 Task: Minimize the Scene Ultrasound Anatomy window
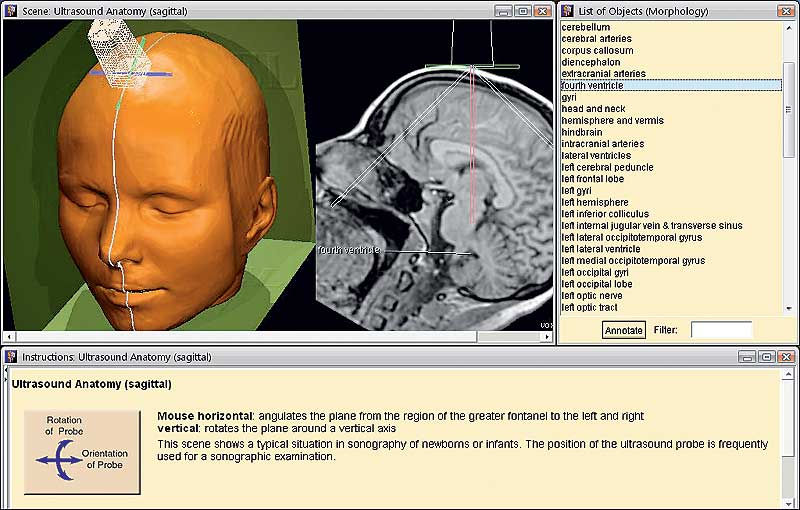(504, 11)
